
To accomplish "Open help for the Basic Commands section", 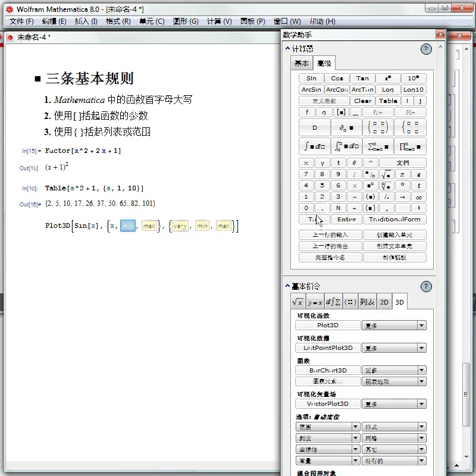I will click(426, 286).
